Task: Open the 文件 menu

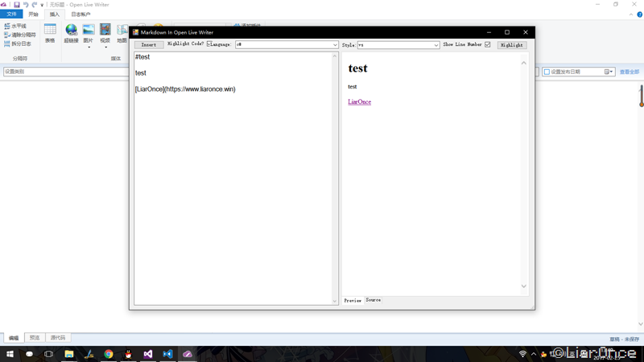Action: [x=11, y=14]
